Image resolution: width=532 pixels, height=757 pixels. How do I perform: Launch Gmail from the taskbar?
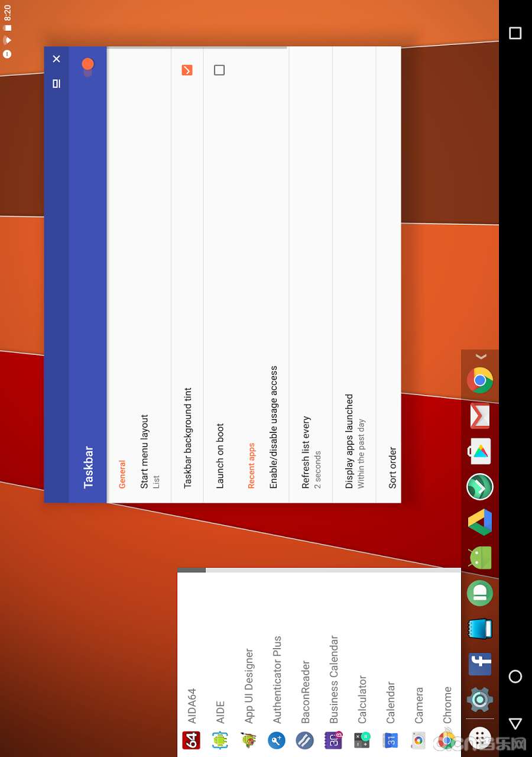tap(480, 416)
